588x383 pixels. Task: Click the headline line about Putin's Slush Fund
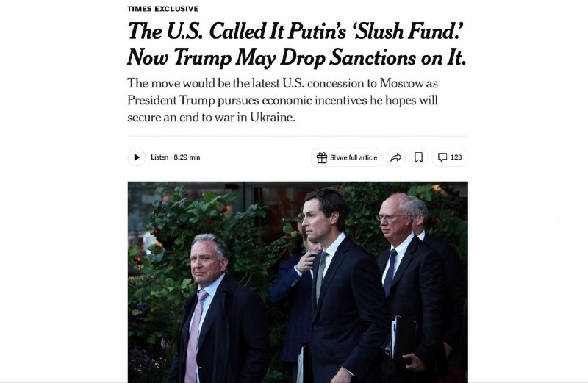295,31
